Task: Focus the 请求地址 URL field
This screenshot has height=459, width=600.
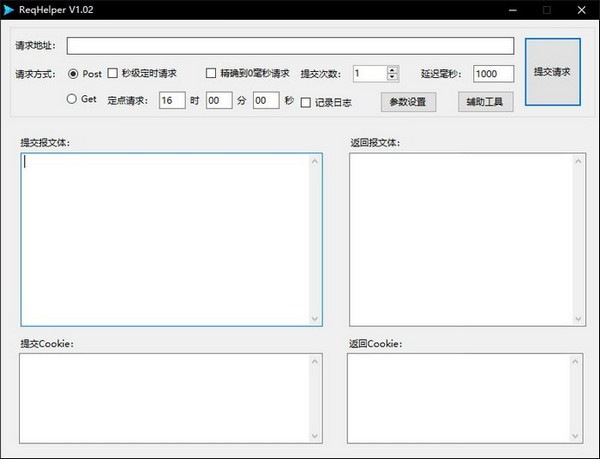Action: (290, 46)
